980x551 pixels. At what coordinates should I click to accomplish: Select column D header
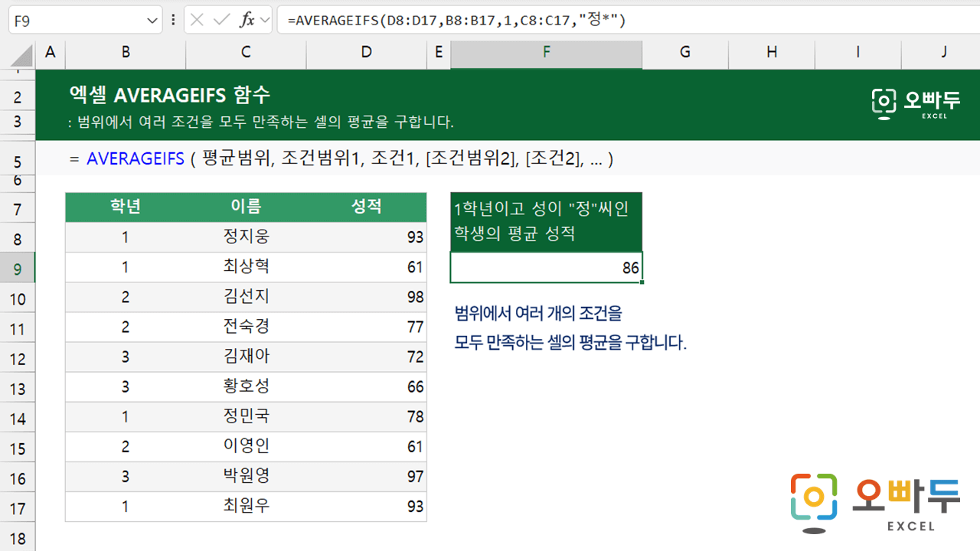367,52
